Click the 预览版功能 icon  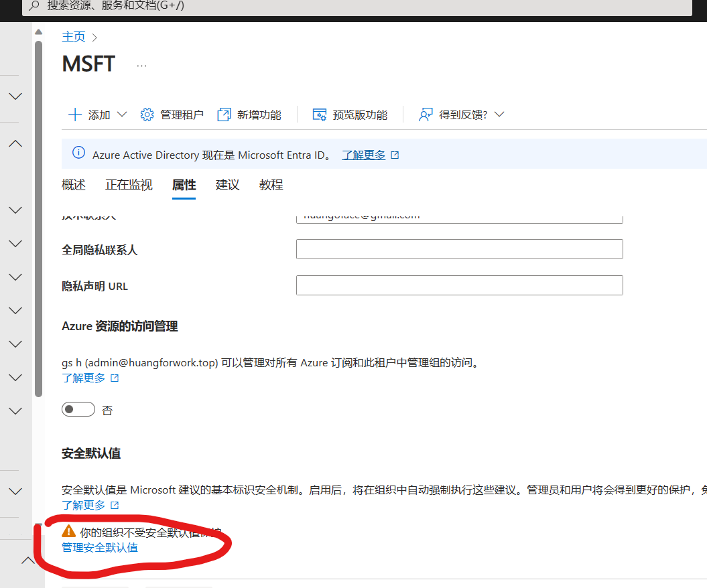(x=320, y=115)
